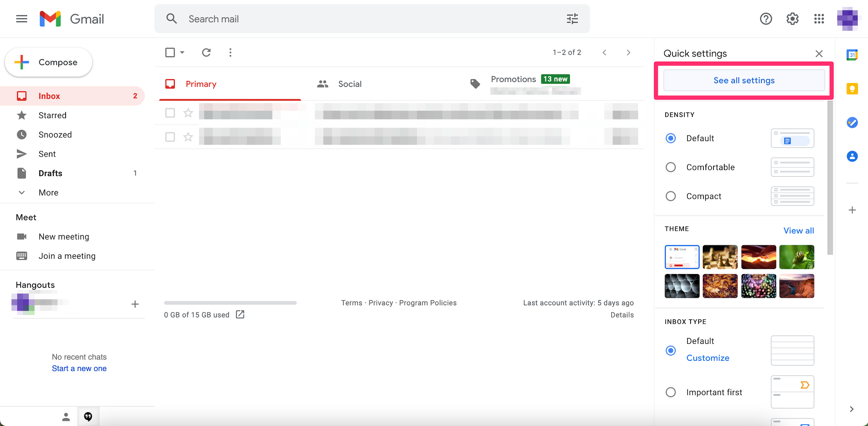868x426 pixels.
Task: Tick the select-all checkbox in toolbar
Action: pyautogui.click(x=170, y=52)
